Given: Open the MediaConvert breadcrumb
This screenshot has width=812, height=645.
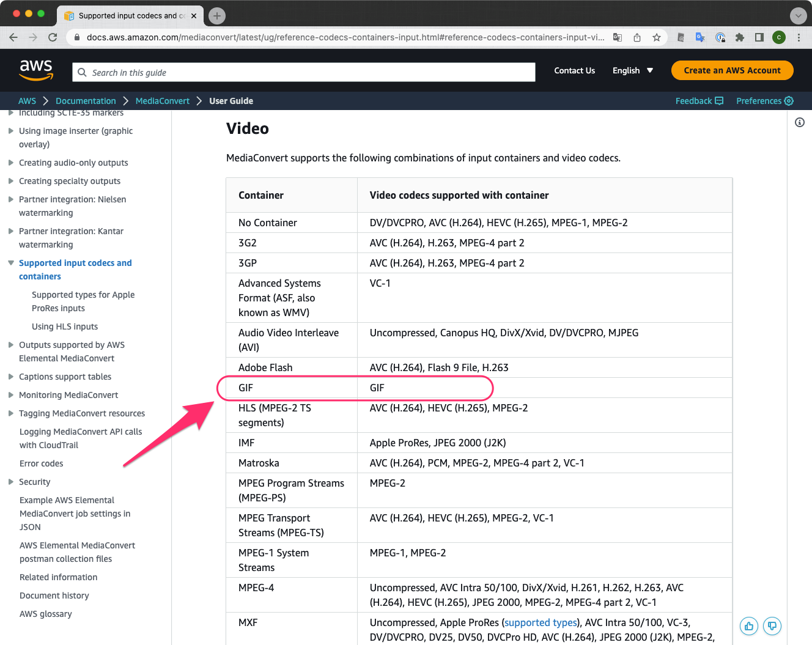Looking at the screenshot, I should 163,101.
